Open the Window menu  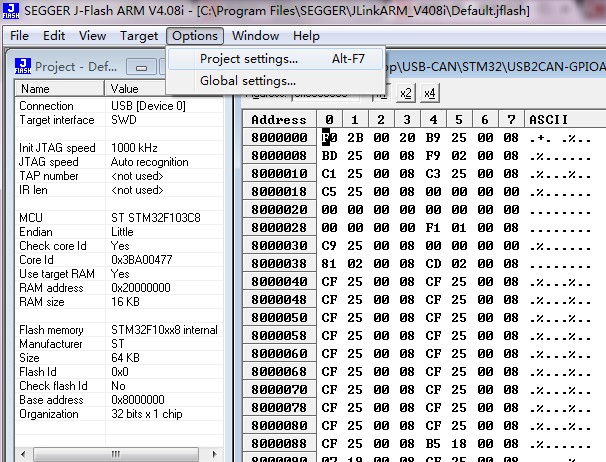(x=255, y=36)
